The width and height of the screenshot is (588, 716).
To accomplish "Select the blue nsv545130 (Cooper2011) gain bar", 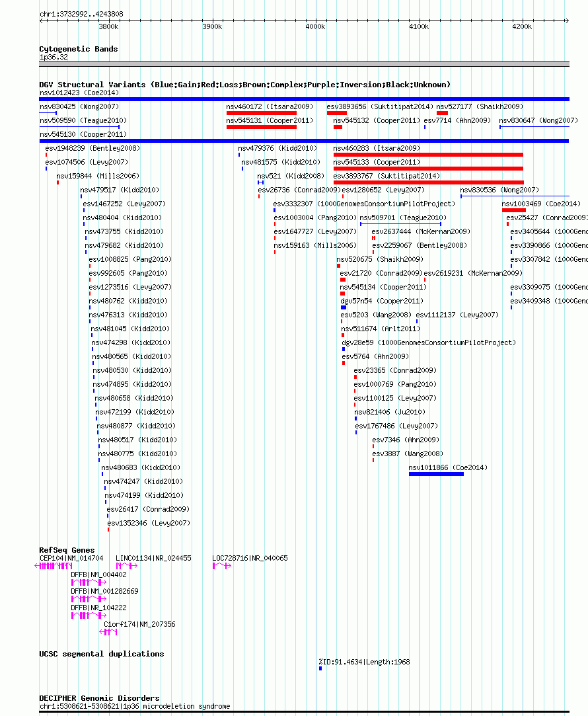I will click(305, 141).
